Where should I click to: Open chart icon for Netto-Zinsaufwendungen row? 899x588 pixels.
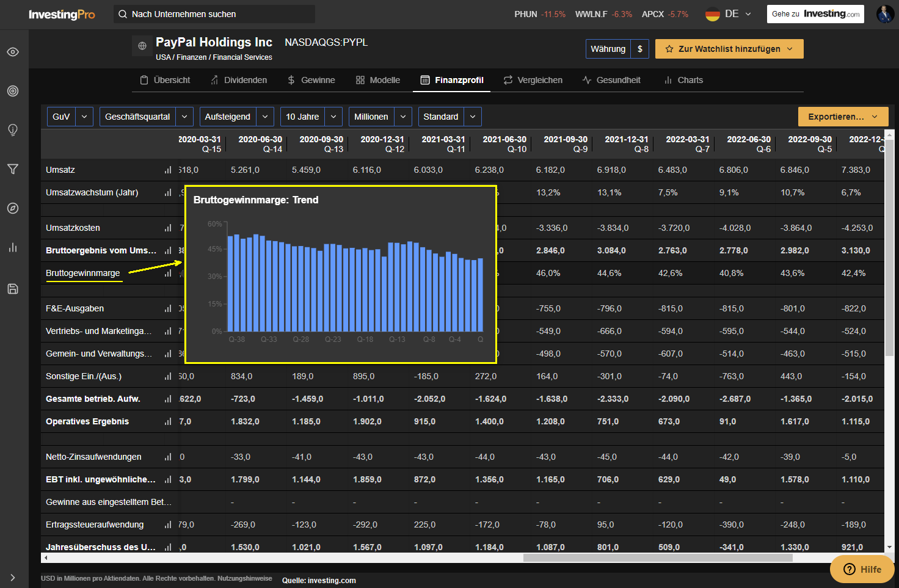[x=168, y=457]
